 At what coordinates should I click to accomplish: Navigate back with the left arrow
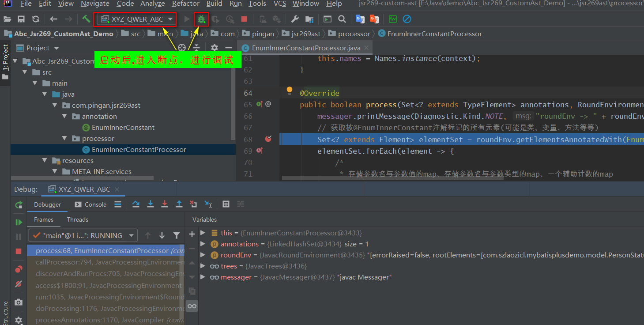53,19
